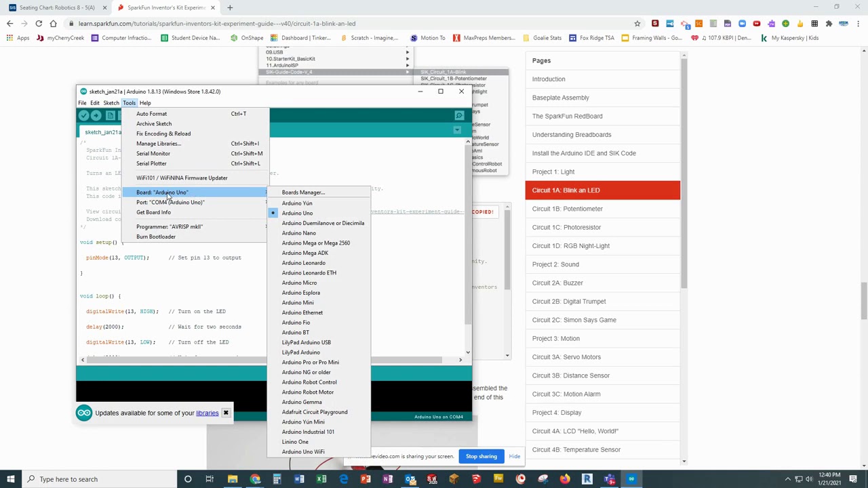Open File Explorer from the taskbar
868x488 pixels.
click(233, 479)
